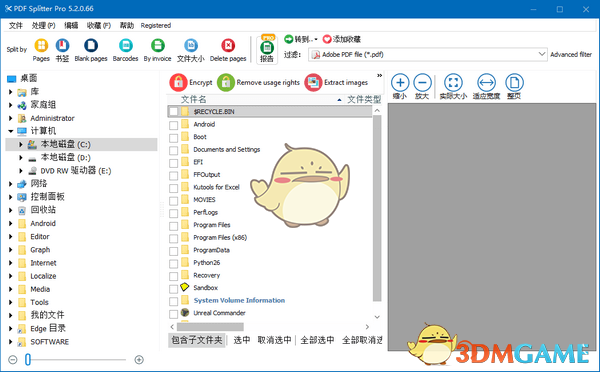The height and width of the screenshot is (372, 600).
Task: Sort by the 文件类型 column header
Action: pyautogui.click(x=364, y=100)
